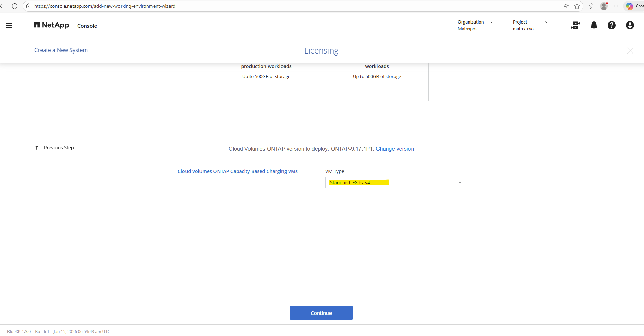Open Cloud Volumes ONTAP Capacity Based Charging VMs link
644x336 pixels.
pyautogui.click(x=238, y=171)
